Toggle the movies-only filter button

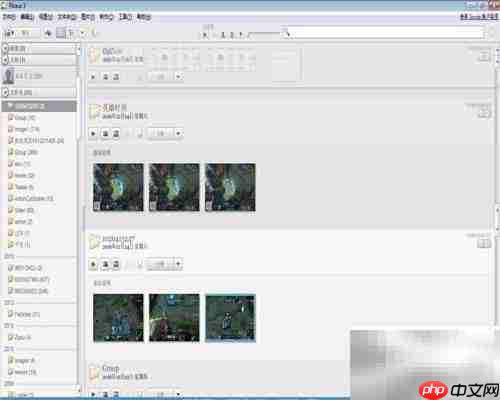232,34
